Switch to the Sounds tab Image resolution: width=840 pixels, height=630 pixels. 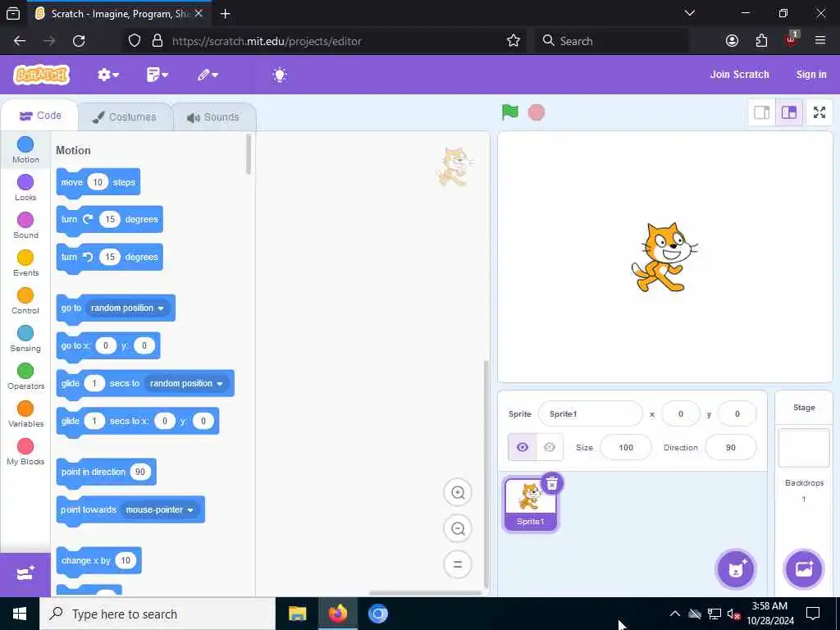pos(214,116)
